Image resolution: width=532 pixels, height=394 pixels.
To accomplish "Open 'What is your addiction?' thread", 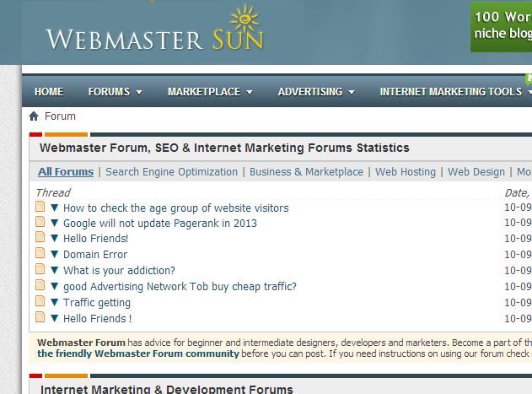I will [x=119, y=271].
